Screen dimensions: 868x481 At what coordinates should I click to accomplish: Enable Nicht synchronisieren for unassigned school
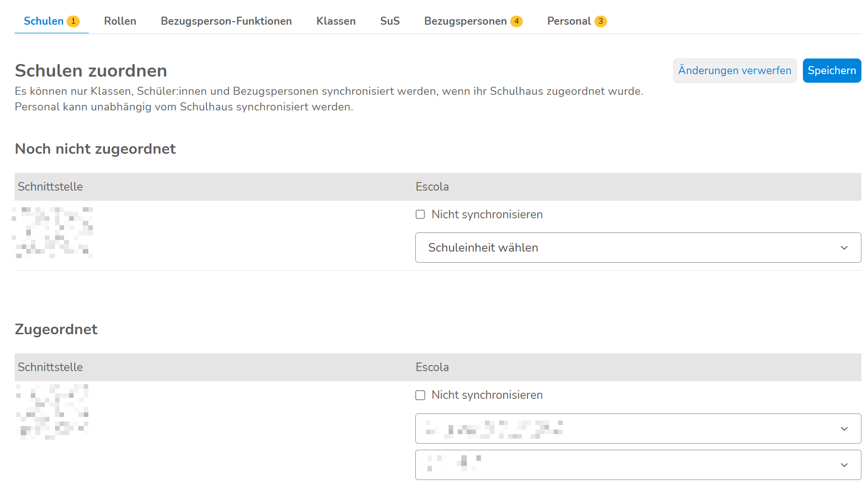click(420, 214)
